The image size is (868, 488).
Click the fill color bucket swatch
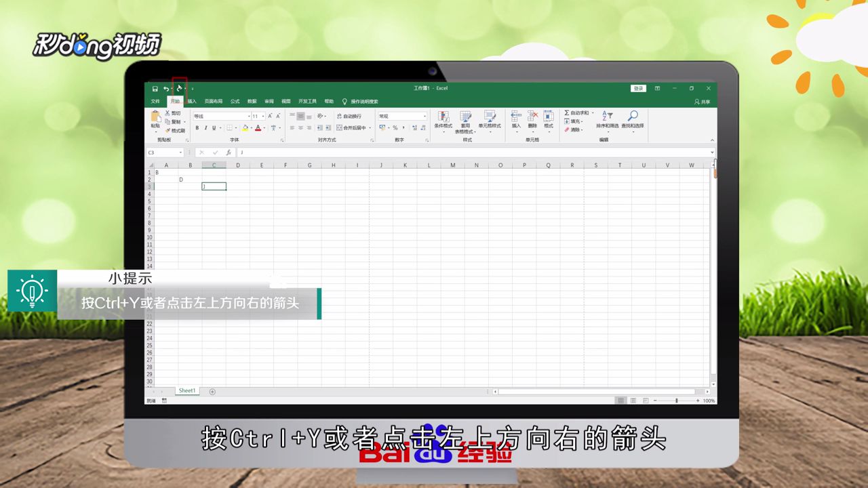(245, 127)
